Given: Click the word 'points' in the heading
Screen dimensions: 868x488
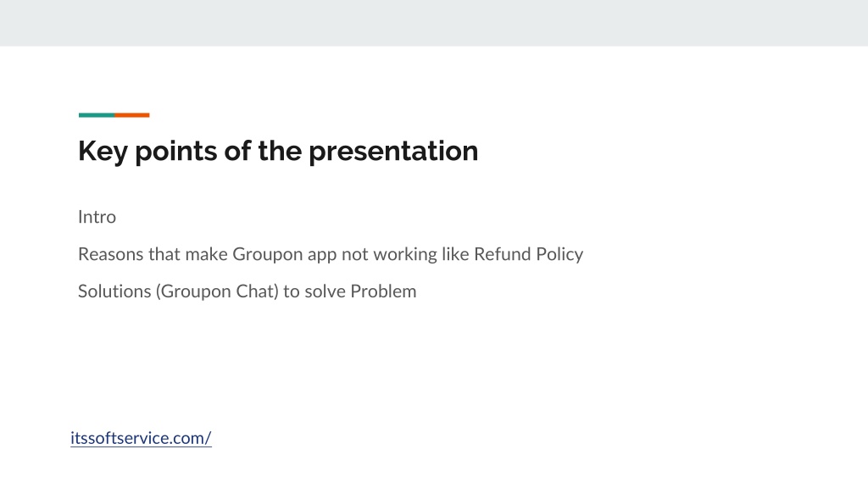Looking at the screenshot, I should 176,152.
